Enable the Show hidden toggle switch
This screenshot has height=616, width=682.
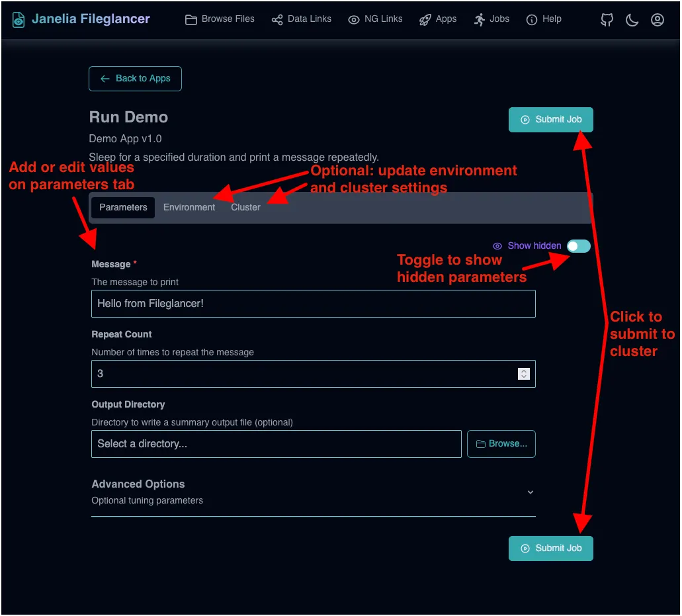point(577,245)
